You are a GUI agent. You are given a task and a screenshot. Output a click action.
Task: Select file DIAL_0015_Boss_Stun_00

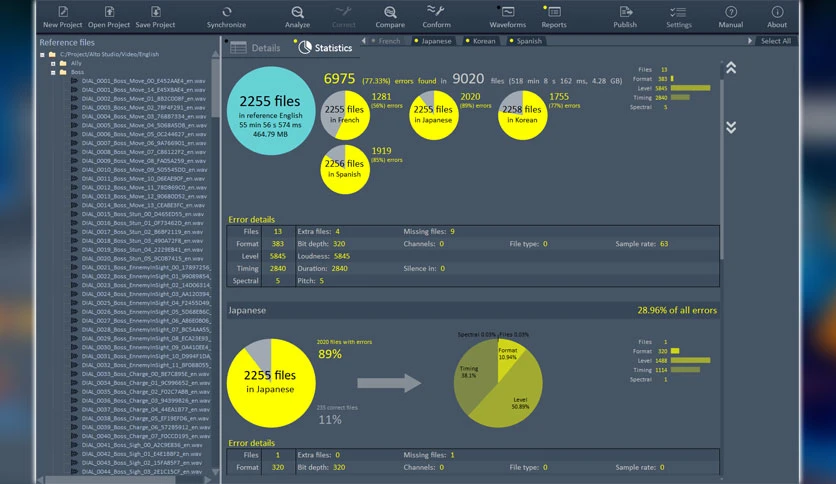click(143, 214)
